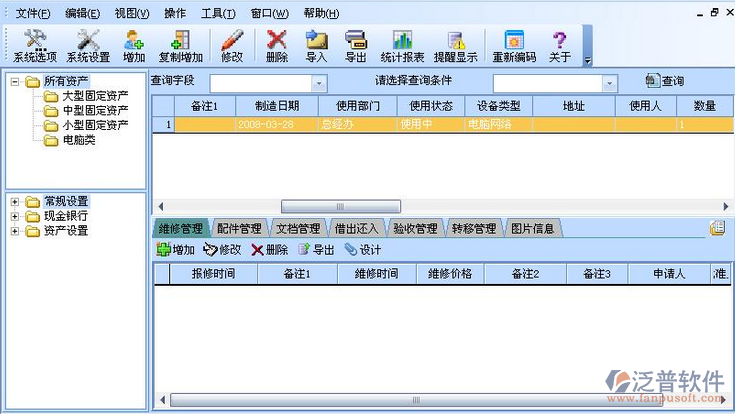Click the row 1 header cell
Image resolution: width=735 pixels, height=414 pixels.
click(164, 125)
